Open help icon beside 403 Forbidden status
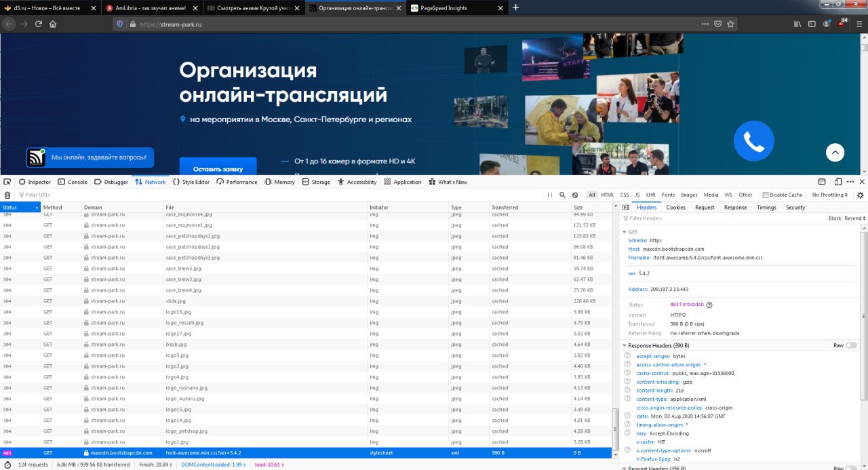Viewport: 868px width, 470px height. [709, 305]
